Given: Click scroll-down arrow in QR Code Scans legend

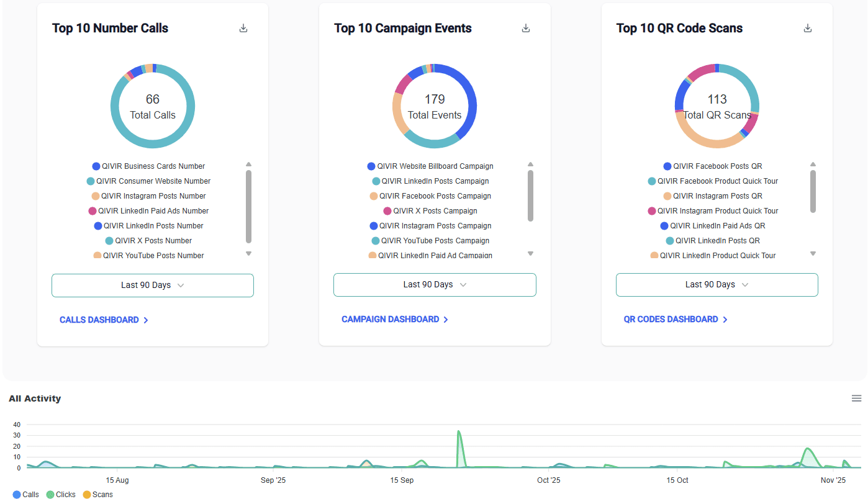Looking at the screenshot, I should tap(813, 253).
